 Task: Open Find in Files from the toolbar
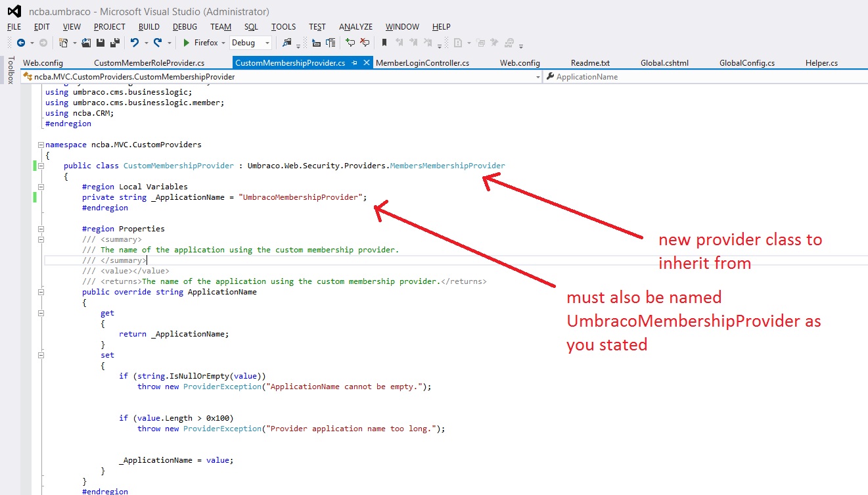point(286,43)
